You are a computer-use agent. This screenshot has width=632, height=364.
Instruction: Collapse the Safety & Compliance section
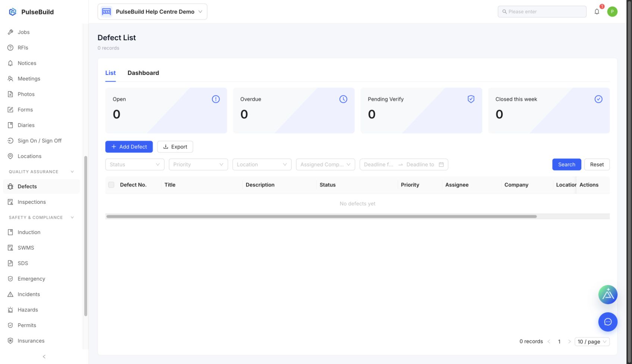pos(72,218)
